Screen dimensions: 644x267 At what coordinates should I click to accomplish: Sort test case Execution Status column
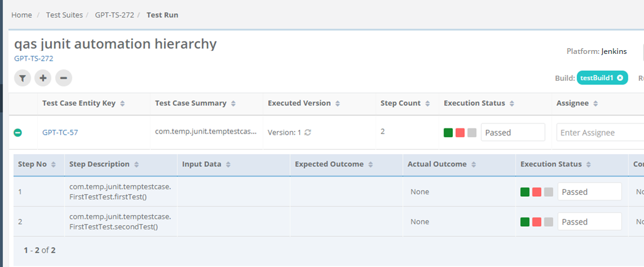(512, 103)
